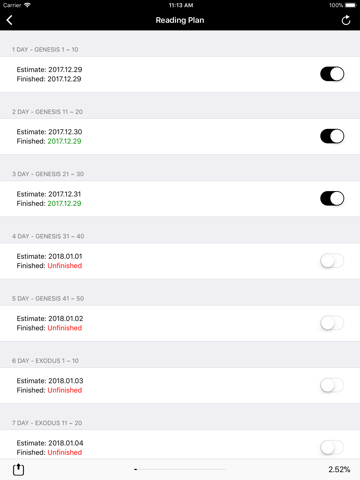Turn on Day 6 Exodus 1~10 switch

(x=332, y=385)
